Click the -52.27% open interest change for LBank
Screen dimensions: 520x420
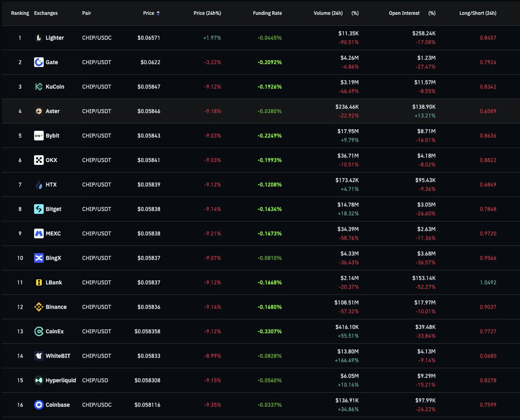(426, 287)
